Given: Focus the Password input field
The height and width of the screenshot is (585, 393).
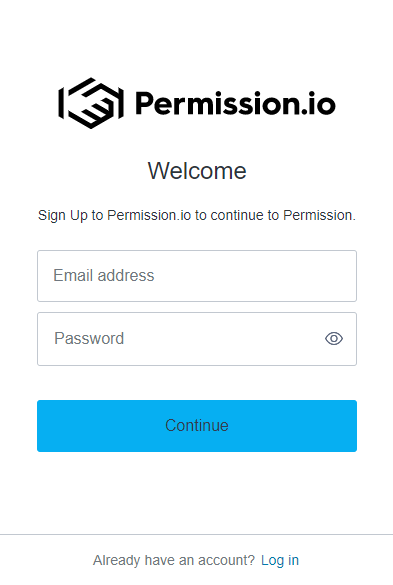Looking at the screenshot, I should click(x=197, y=339).
